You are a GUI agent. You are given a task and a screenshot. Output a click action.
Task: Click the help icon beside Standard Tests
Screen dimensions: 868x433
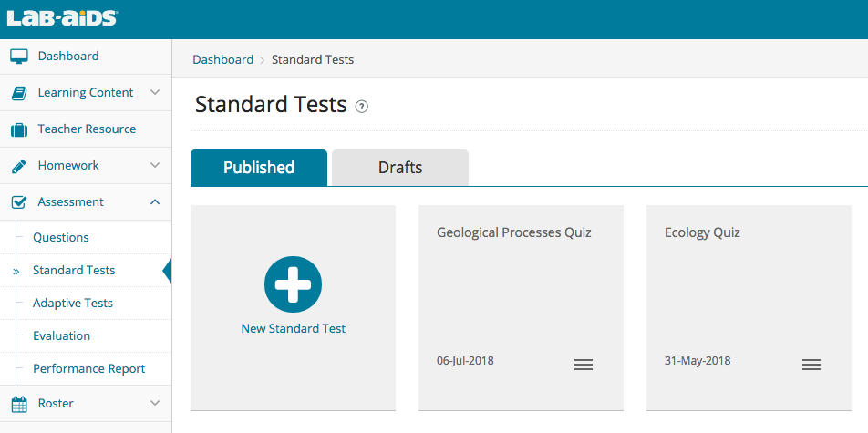click(x=362, y=107)
